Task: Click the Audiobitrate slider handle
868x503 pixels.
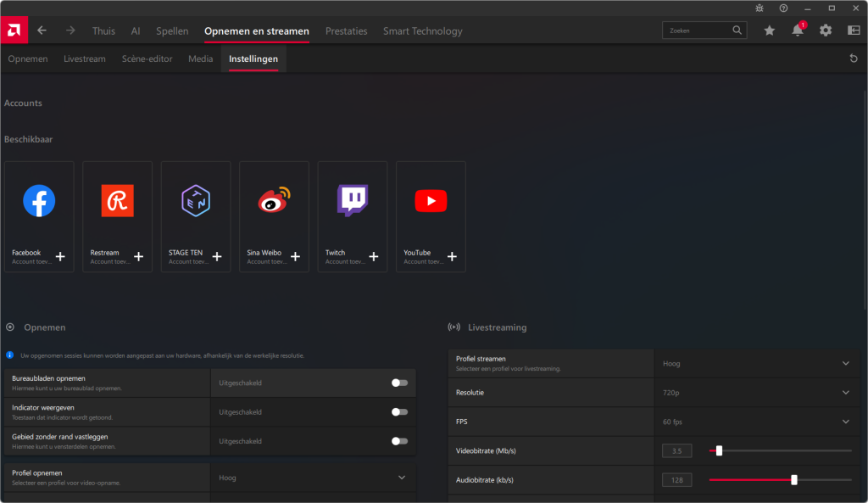Action: 794,480
